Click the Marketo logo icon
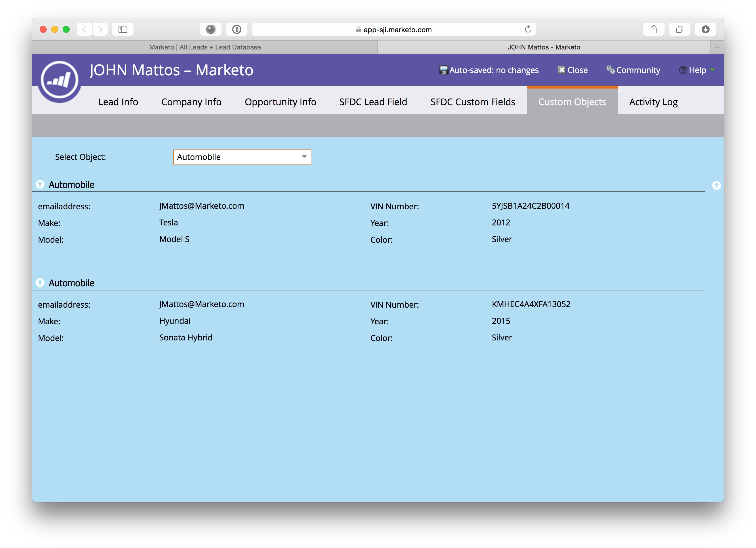This screenshot has width=756, height=548. [x=59, y=80]
